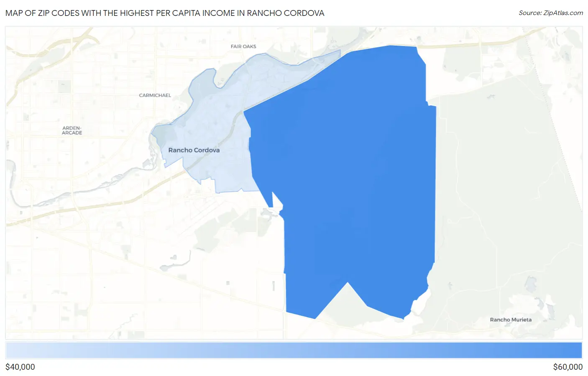Click the Rancho Murieta map label
The height and width of the screenshot is (376, 588).
[x=511, y=320]
